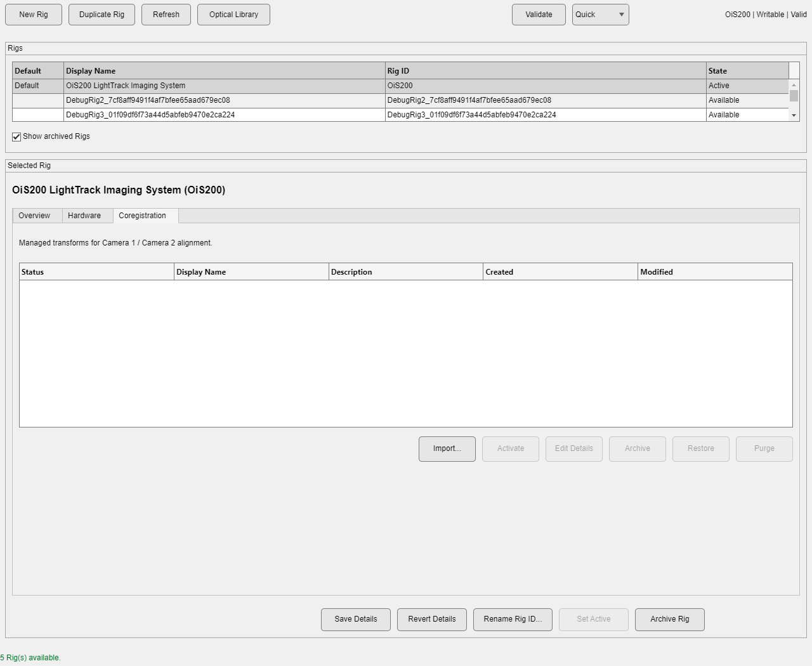Image resolution: width=812 pixels, height=666 pixels.
Task: Run Validate on the rig
Action: [x=539, y=15]
